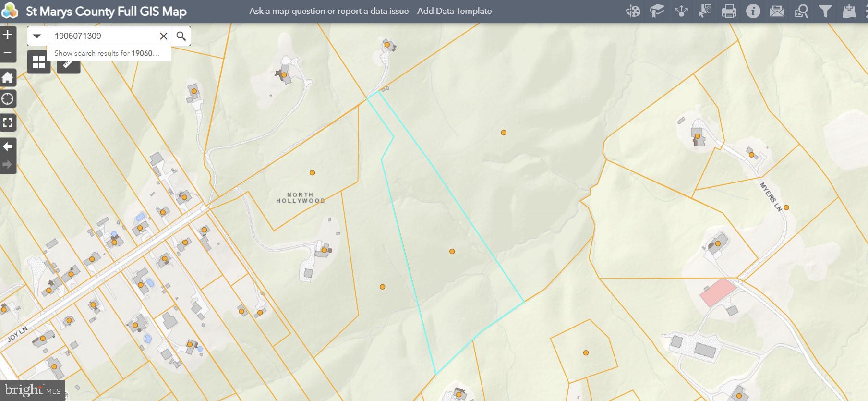Zoom in with the plus button

(8, 35)
